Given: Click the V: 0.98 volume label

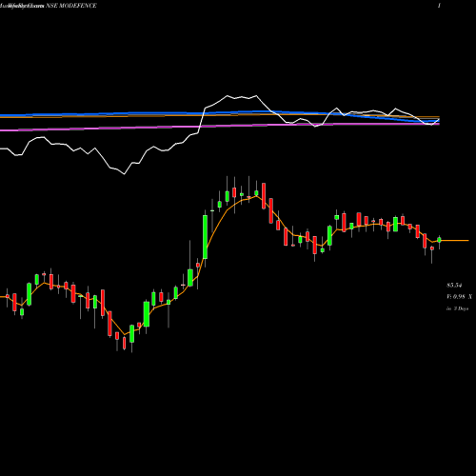Looking at the screenshot, I should 459,297.
